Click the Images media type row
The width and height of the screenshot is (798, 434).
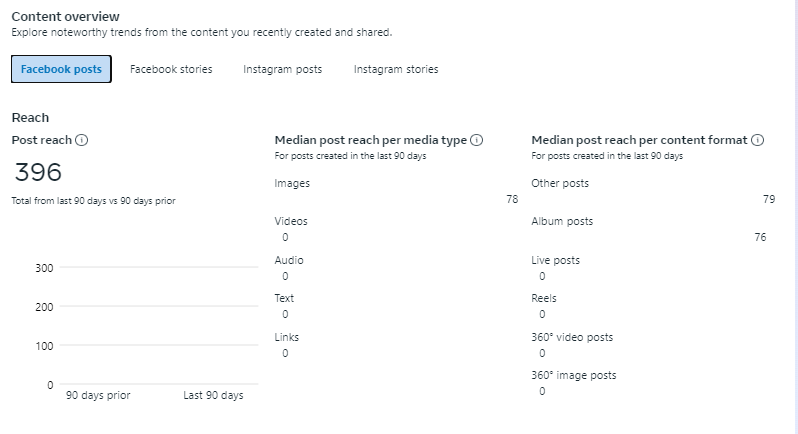[292, 184]
